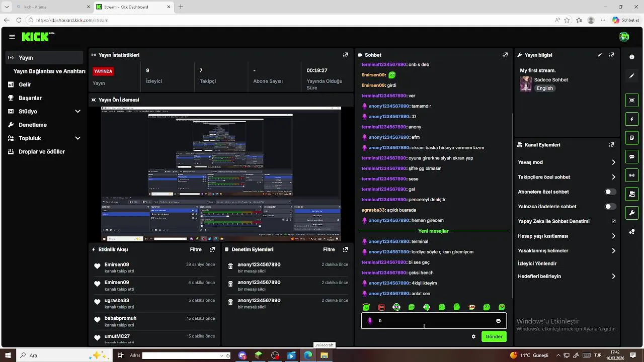
Task: Send the chat message with Gönder
Action: 494,336
